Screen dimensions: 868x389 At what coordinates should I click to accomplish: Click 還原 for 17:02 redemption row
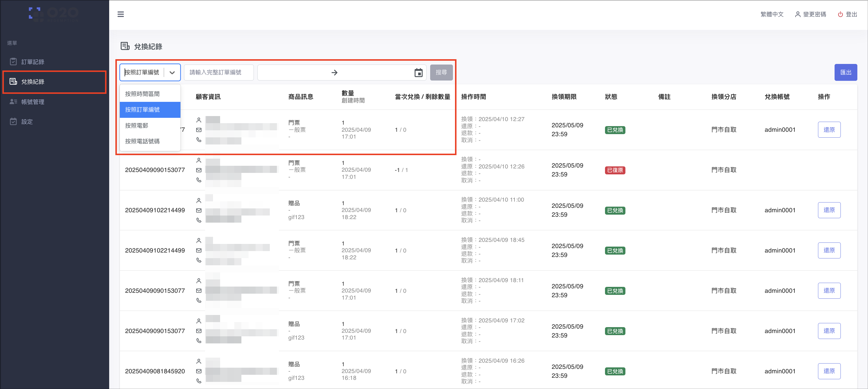point(829,331)
